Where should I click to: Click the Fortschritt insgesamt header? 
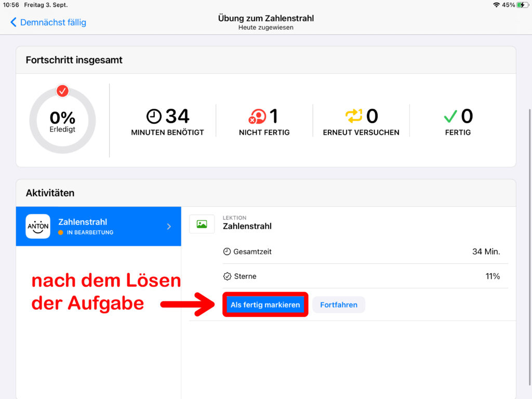[74, 60]
